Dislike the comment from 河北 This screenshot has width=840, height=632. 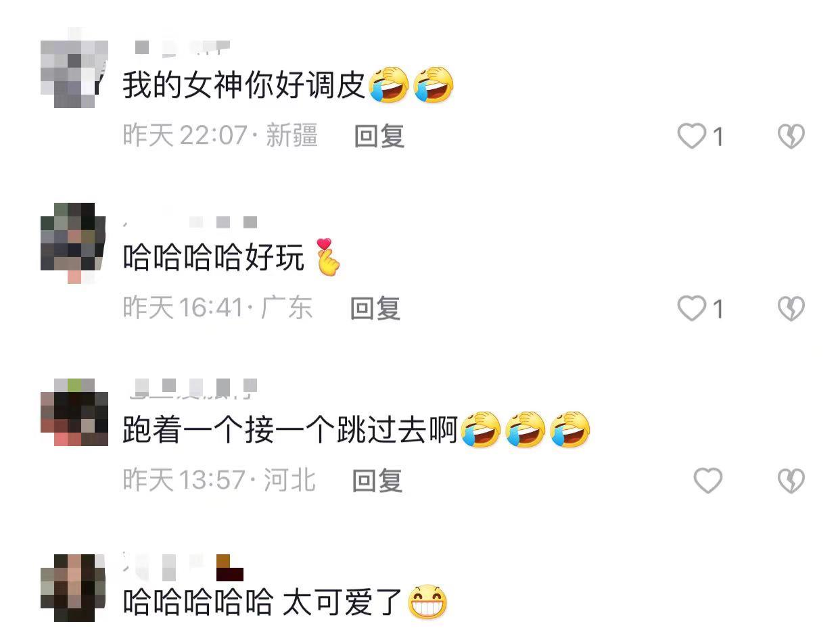[x=791, y=481]
